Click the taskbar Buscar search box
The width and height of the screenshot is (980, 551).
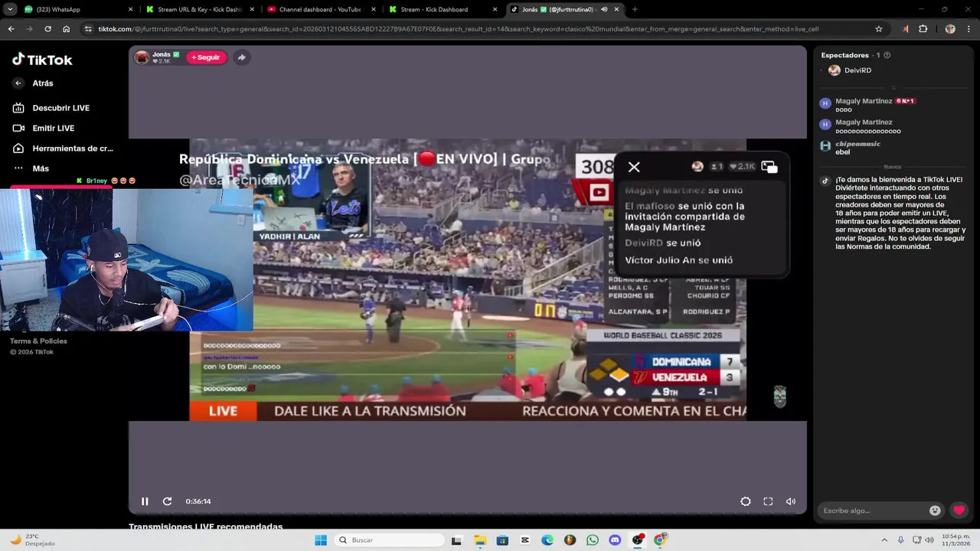pos(389,540)
